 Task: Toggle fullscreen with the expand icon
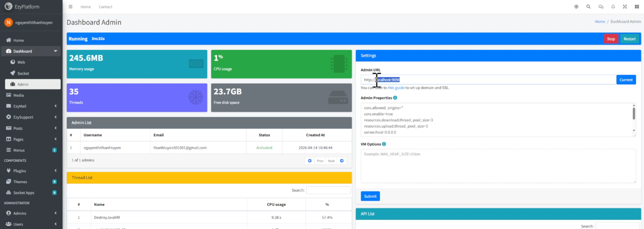click(x=625, y=7)
